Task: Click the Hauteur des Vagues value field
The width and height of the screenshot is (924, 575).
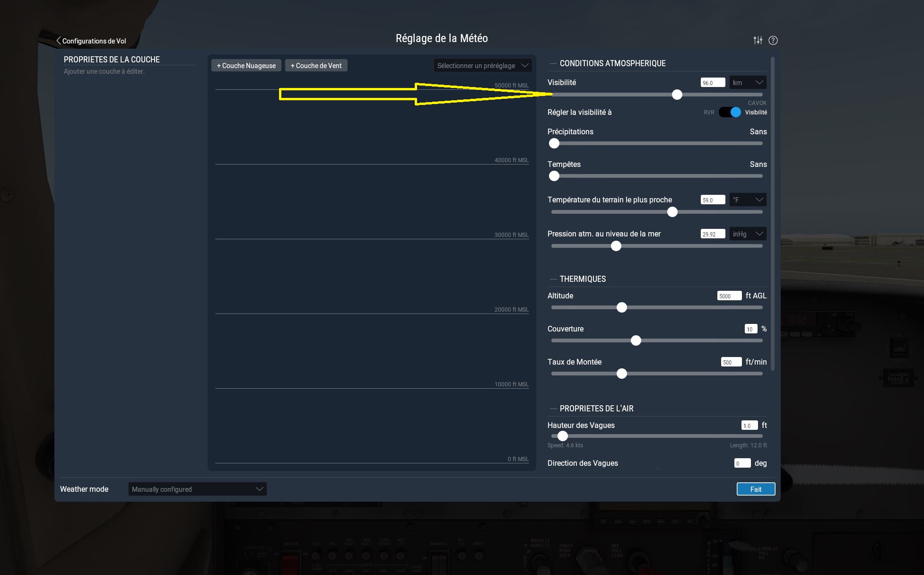Action: point(750,425)
